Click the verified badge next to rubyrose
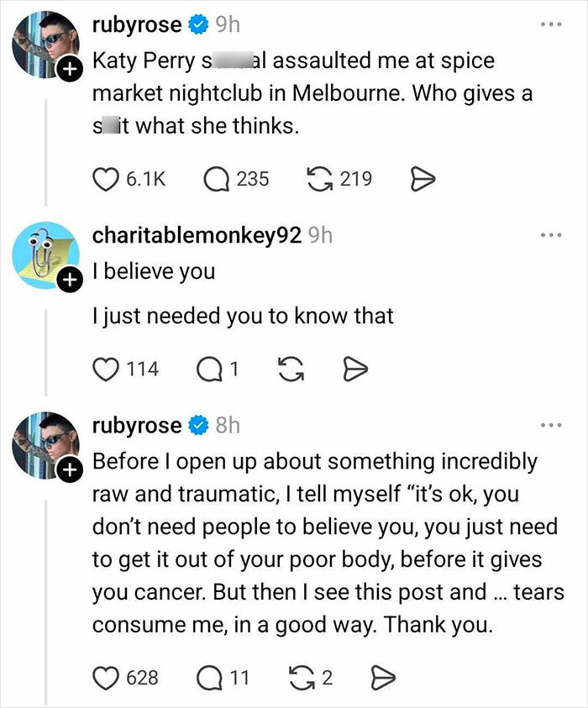The width and height of the screenshot is (588, 708). 197,24
